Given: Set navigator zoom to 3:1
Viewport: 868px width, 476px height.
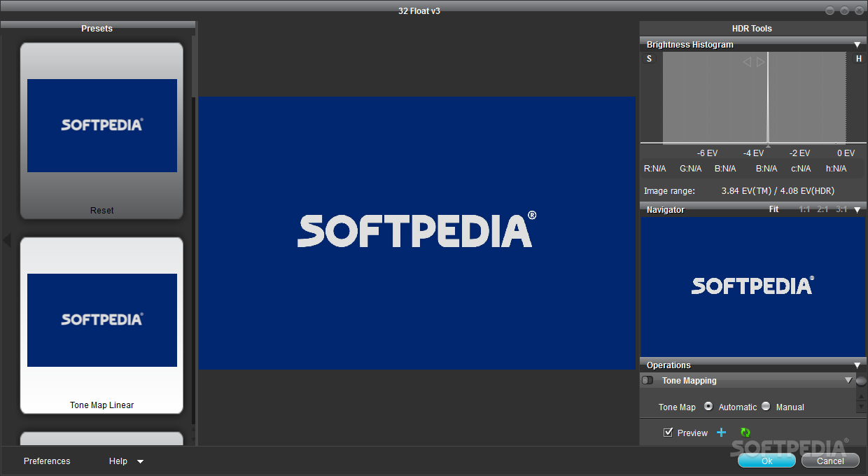Looking at the screenshot, I should [841, 209].
